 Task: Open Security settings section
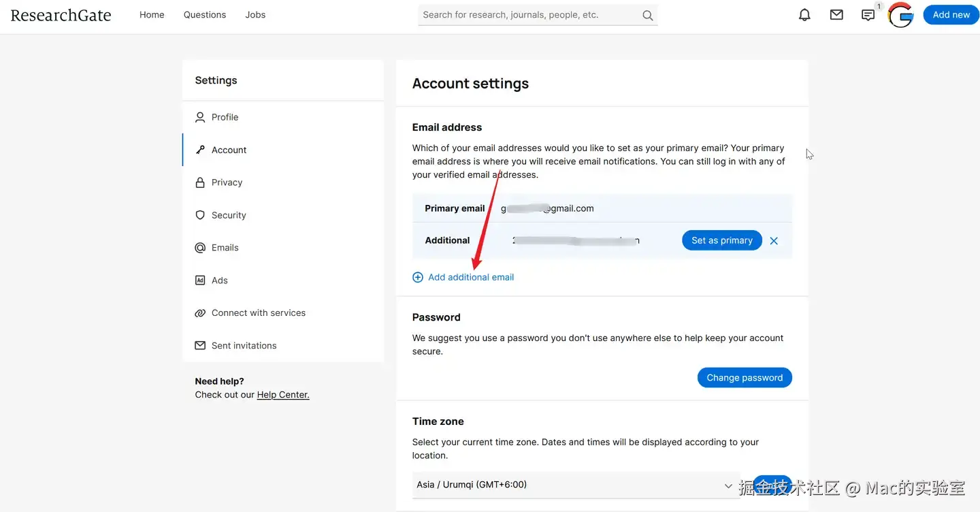coord(229,215)
